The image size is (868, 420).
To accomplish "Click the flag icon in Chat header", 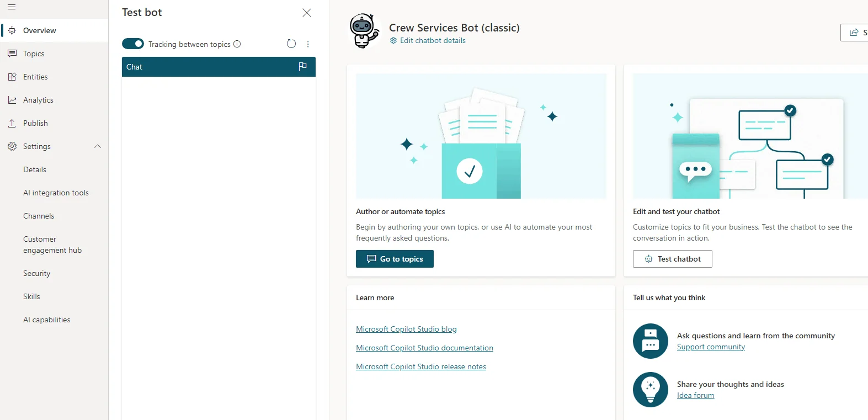I will 302,67.
